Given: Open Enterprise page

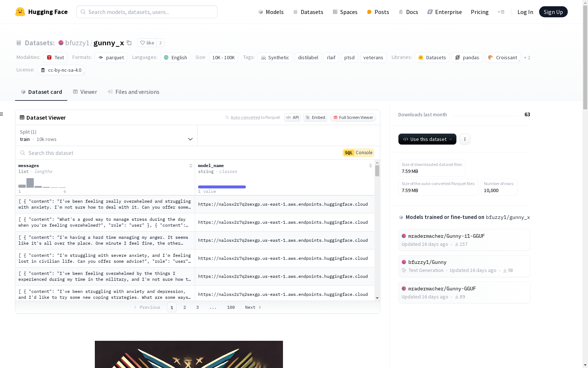Looking at the screenshot, I should tap(444, 12).
